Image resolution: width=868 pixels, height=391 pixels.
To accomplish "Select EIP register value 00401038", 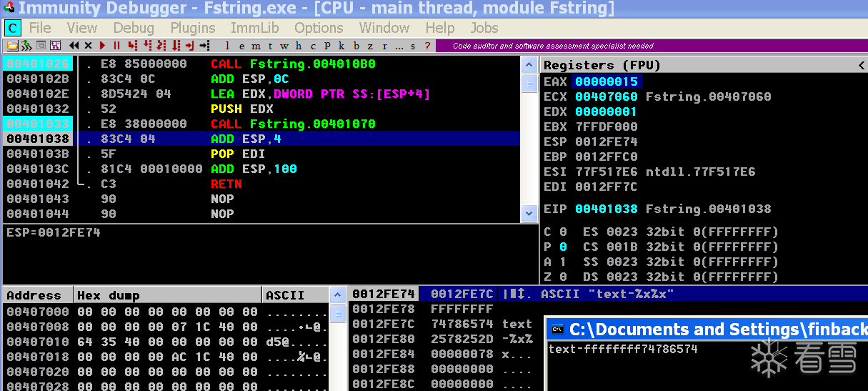I will (x=606, y=209).
